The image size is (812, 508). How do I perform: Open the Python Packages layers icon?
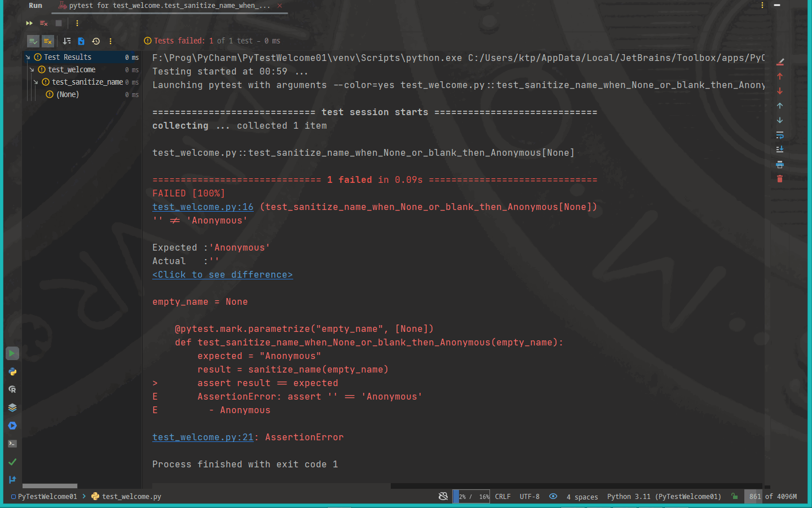click(12, 408)
